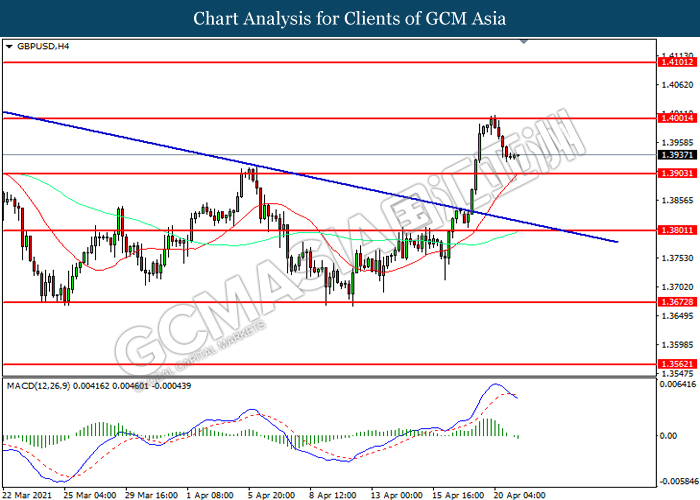
Task: Click the 22 Mar 2021 date label
Action: [x=27, y=495]
